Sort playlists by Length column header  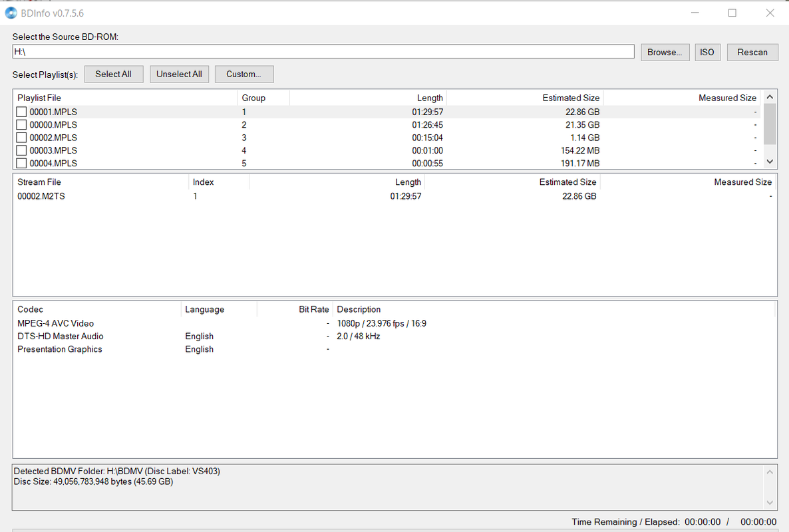point(369,98)
